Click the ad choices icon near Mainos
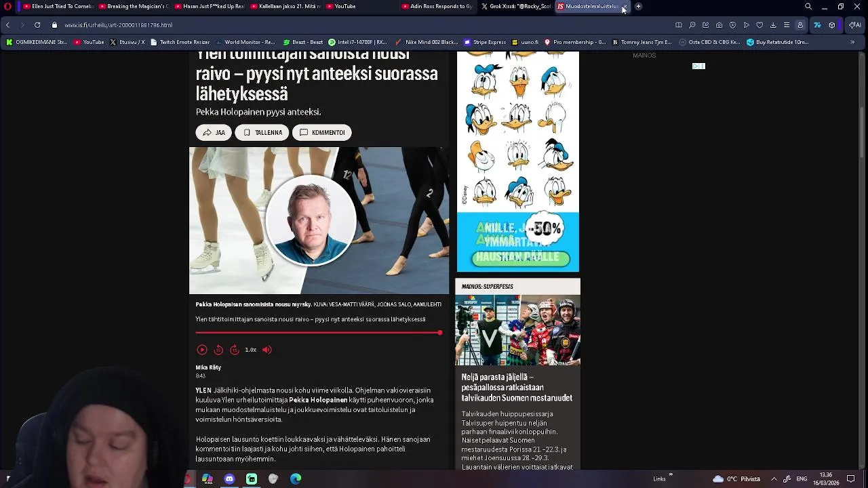This screenshot has height=488, width=868. tap(698, 66)
